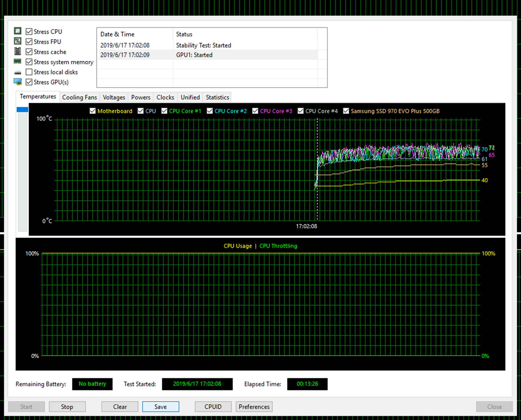Click the CPU chip icon beside Stress CPU
Image resolution: width=521 pixels, height=420 pixels.
click(18, 31)
